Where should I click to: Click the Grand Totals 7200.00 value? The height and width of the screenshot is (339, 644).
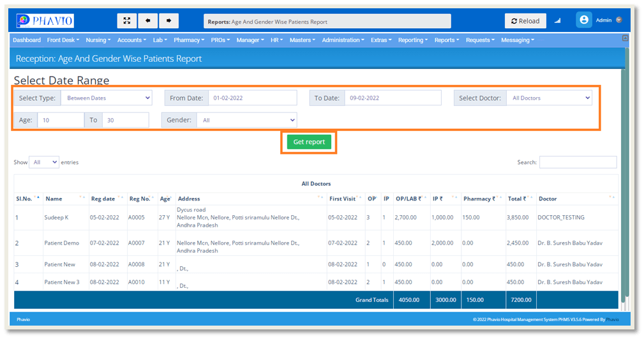521,300
